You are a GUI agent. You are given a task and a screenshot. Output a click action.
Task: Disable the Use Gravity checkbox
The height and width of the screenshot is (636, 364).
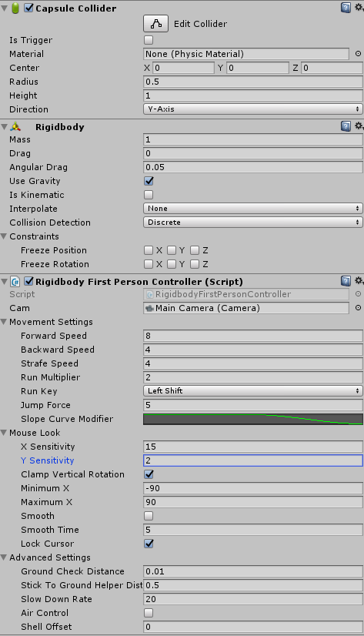click(149, 181)
